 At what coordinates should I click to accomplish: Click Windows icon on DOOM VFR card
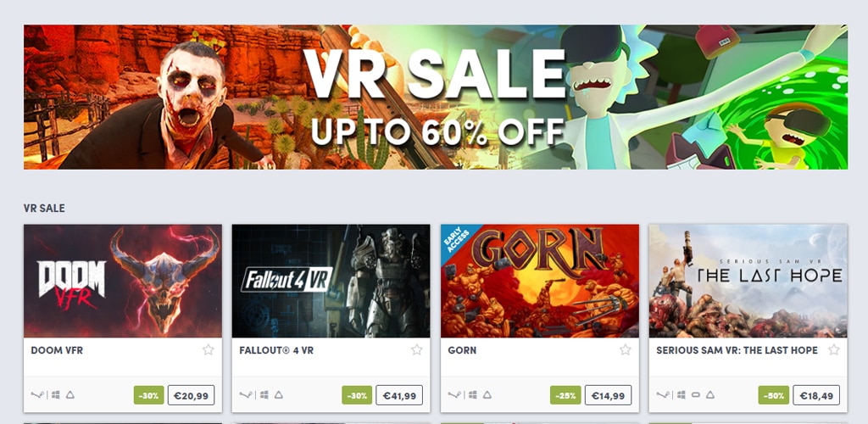coord(56,394)
